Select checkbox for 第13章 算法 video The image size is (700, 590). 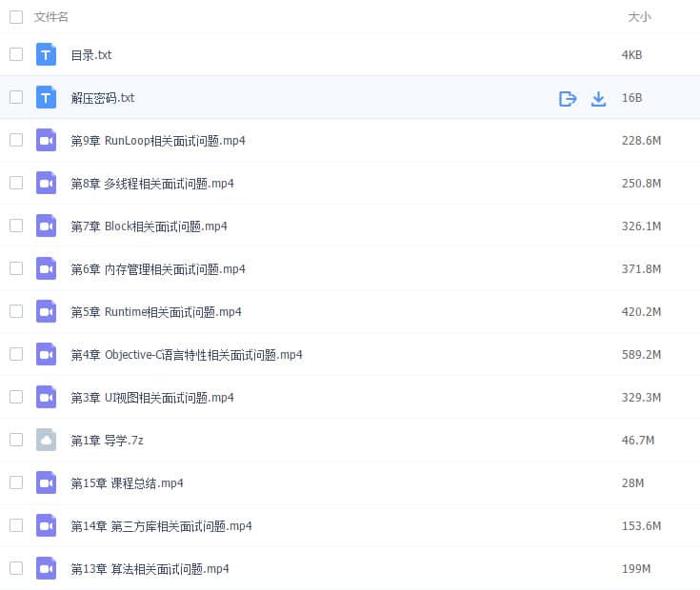pos(16,568)
